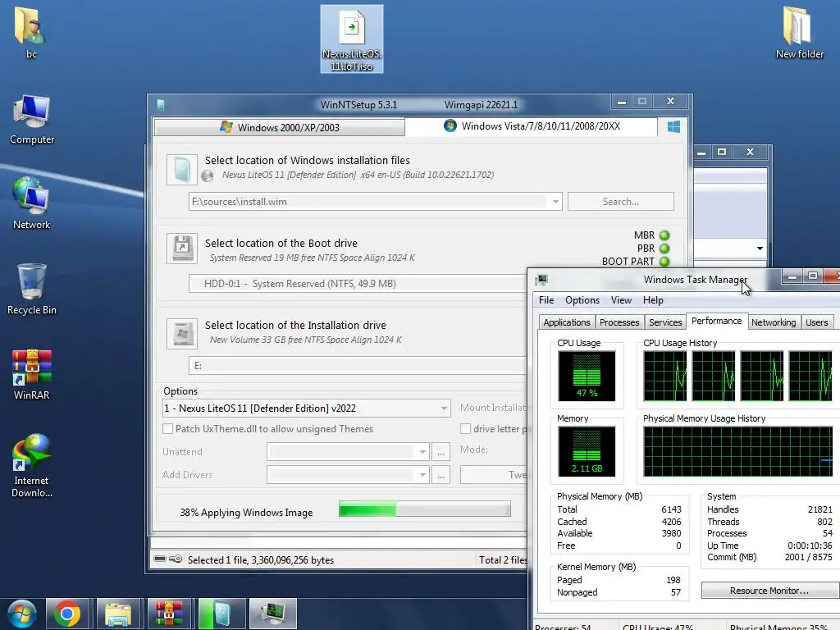Image resolution: width=840 pixels, height=630 pixels.
Task: Expand the dropdown in the background WinRAR window
Action: 760,248
